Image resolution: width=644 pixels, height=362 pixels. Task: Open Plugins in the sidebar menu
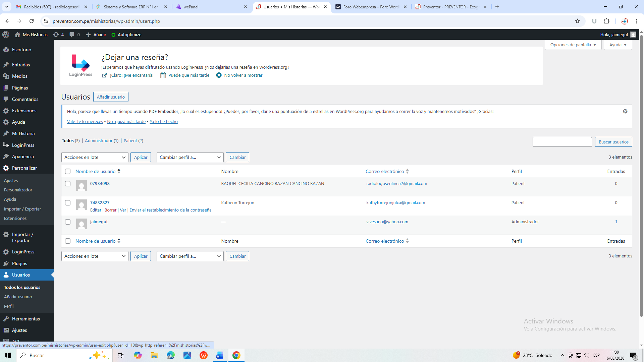tap(19, 263)
